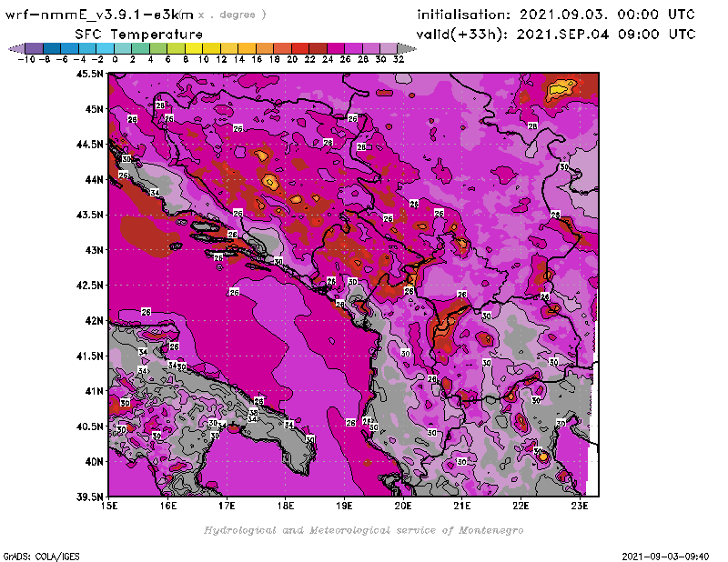Click the 43N latitude label
This screenshot has width=728, height=562.
pos(94,250)
